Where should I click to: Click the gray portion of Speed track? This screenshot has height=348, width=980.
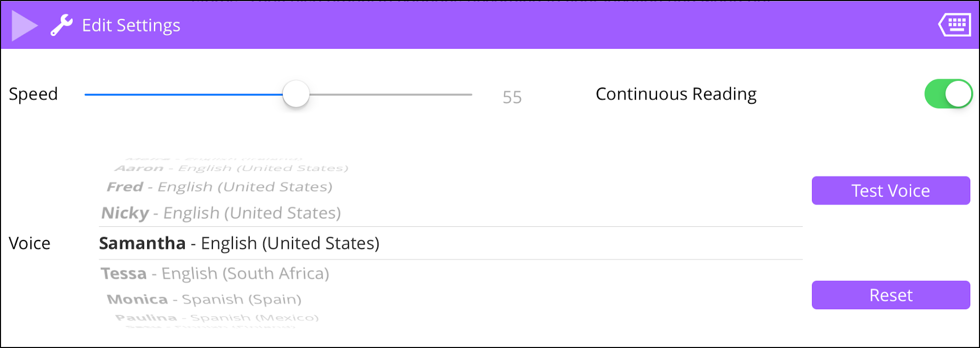coord(391,94)
